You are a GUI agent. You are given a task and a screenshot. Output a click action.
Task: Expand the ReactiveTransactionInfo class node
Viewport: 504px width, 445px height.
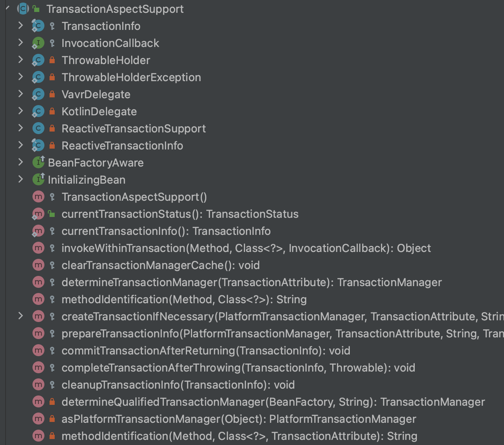point(21,145)
